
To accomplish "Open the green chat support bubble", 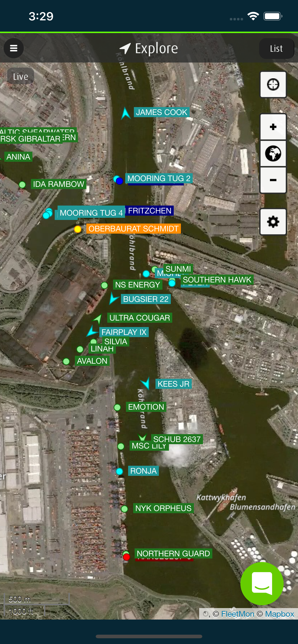I will (x=262, y=583).
